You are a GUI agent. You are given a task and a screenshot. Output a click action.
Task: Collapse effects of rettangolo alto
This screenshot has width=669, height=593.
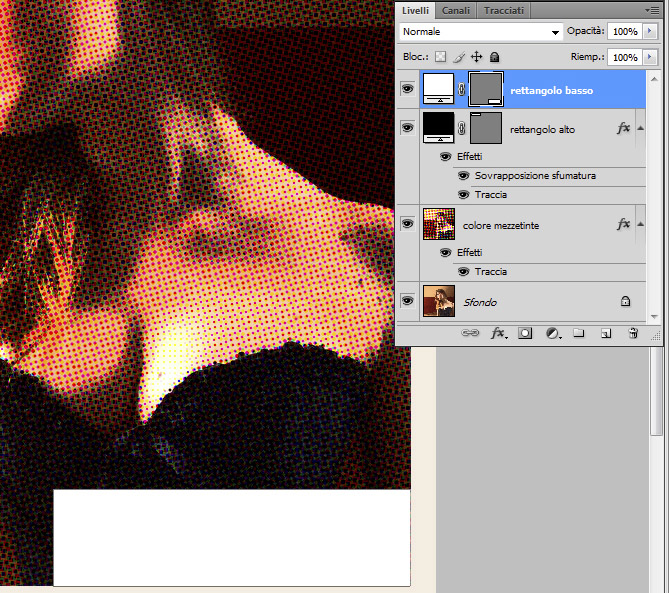640,128
